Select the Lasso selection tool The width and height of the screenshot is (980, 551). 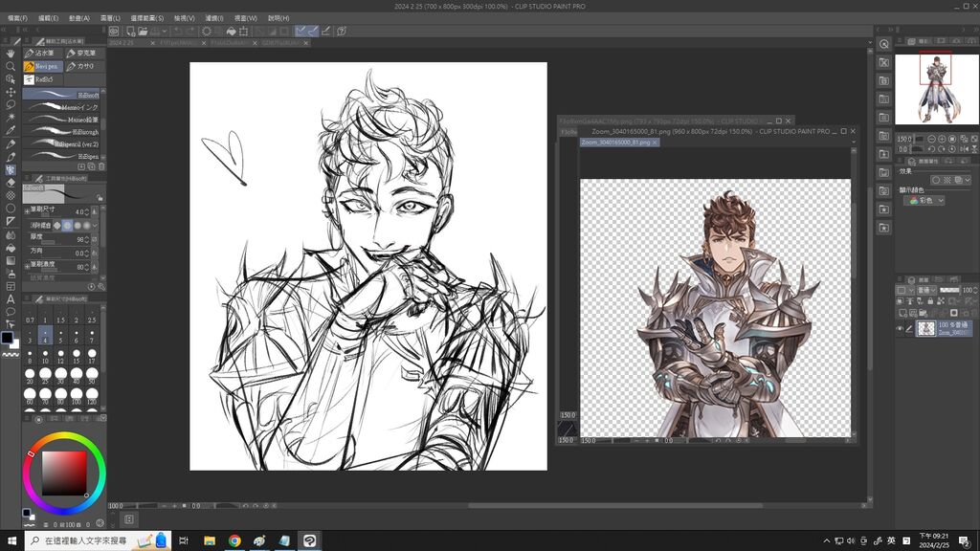pos(11,104)
